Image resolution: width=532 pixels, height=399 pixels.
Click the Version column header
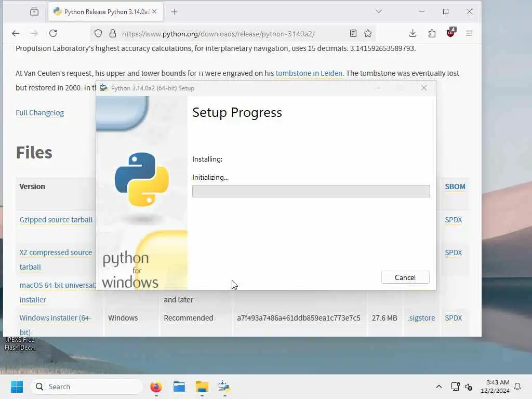click(x=32, y=187)
